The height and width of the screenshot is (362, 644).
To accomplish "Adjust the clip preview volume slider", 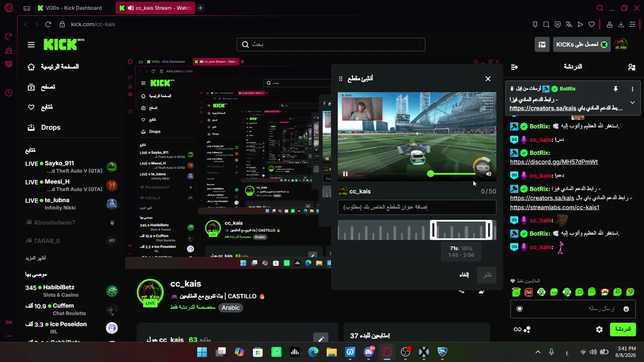I will 453,174.
